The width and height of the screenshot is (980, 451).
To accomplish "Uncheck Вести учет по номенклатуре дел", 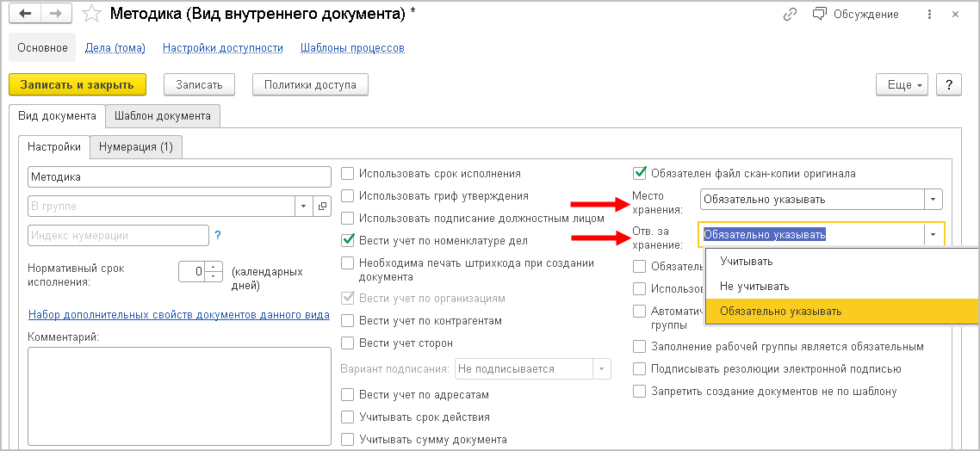I will click(348, 241).
